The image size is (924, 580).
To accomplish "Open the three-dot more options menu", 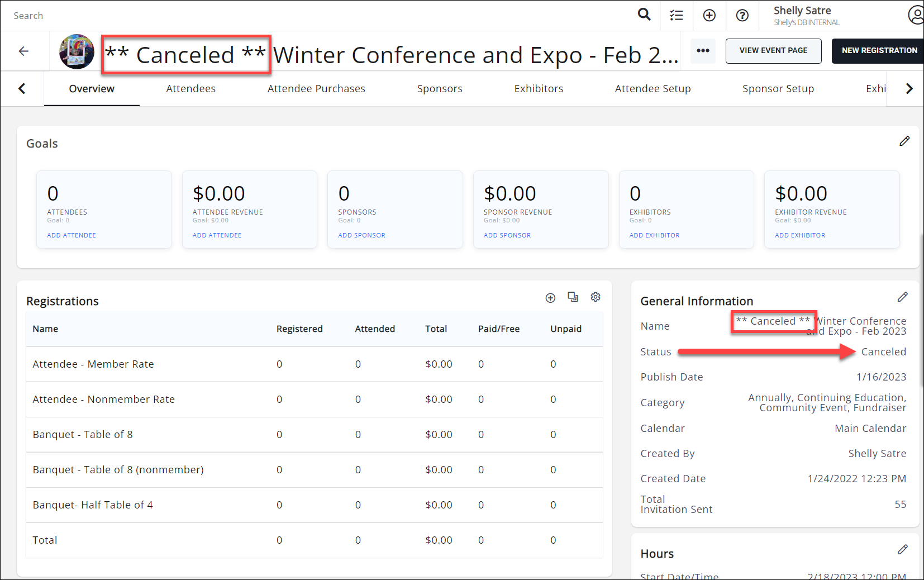I will (x=703, y=51).
